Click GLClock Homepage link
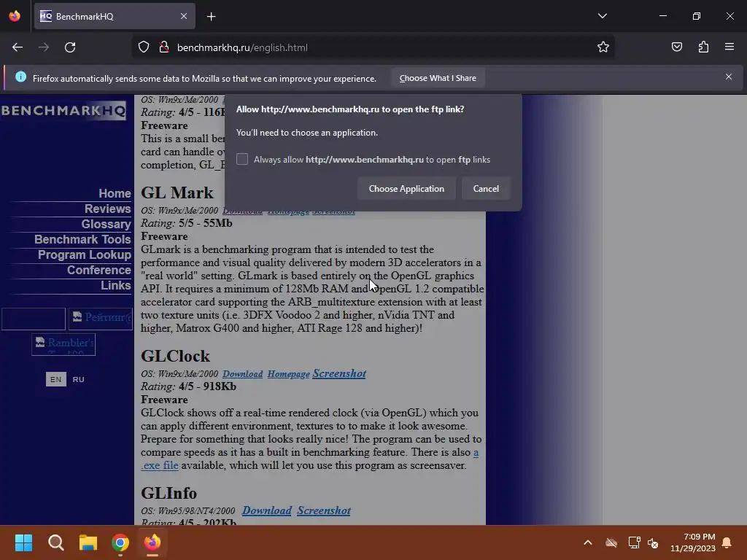This screenshot has width=747, height=560. click(x=288, y=374)
